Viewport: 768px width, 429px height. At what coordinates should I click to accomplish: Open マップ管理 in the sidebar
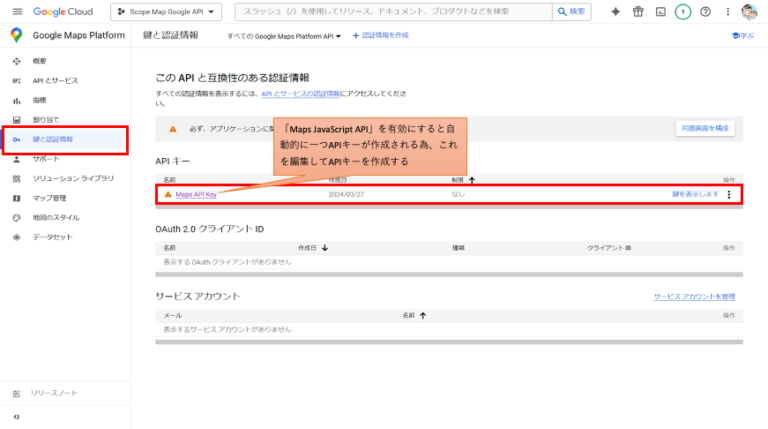coord(49,198)
